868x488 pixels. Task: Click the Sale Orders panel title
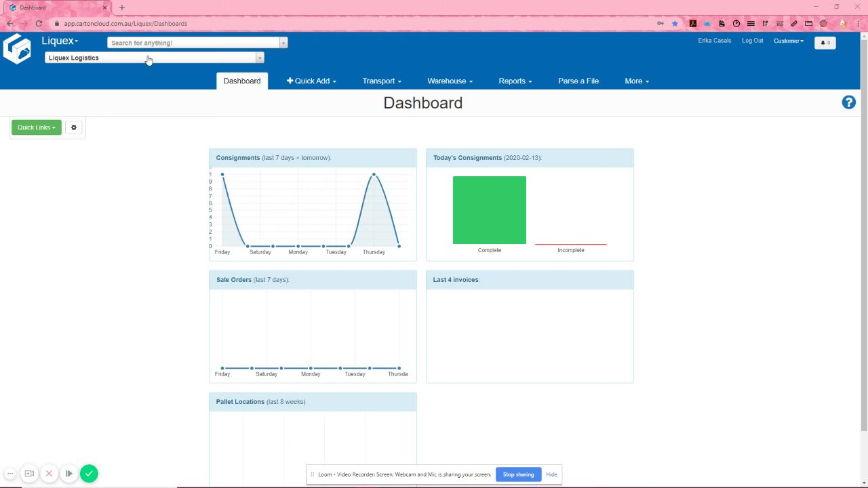[234, 280]
